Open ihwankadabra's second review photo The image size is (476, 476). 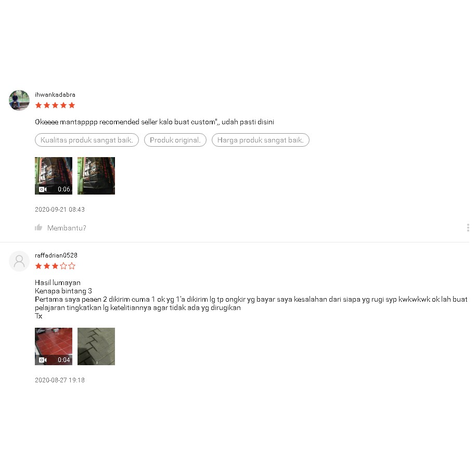pos(96,176)
